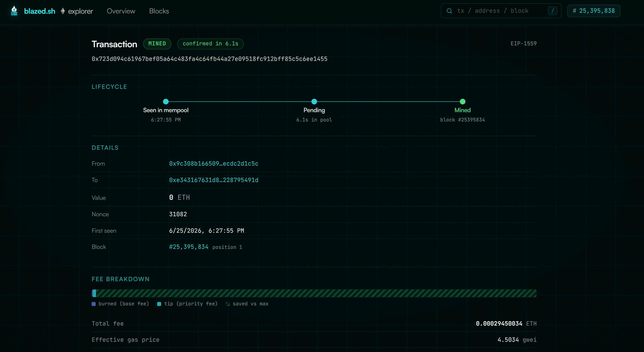Click the search magnifier icon
The image size is (644, 352).
click(449, 11)
